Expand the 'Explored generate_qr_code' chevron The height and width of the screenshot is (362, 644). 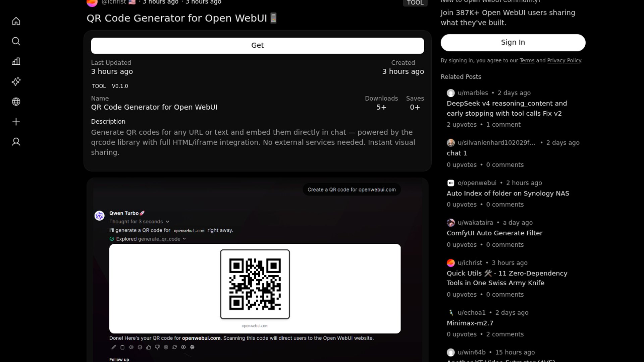(184, 239)
